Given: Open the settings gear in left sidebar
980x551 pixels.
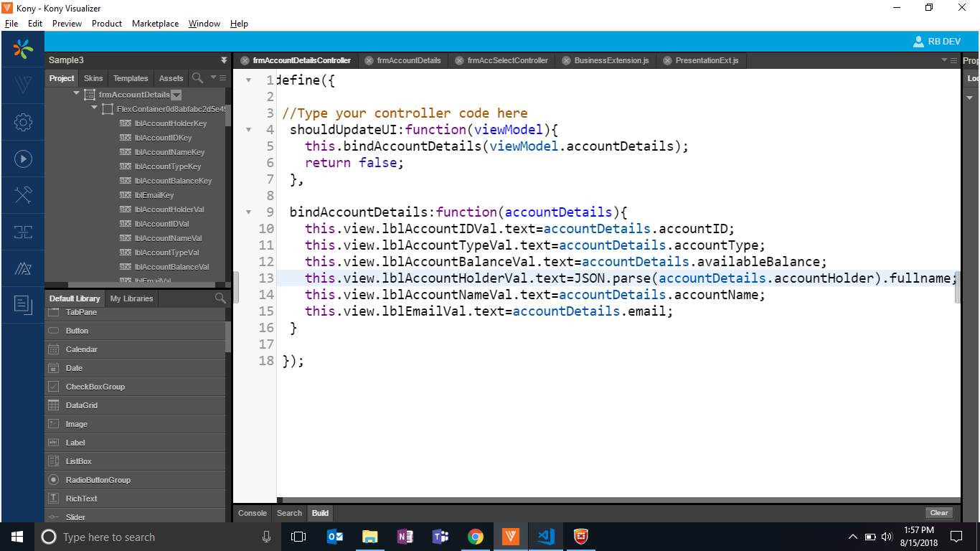Looking at the screenshot, I should 23,122.
